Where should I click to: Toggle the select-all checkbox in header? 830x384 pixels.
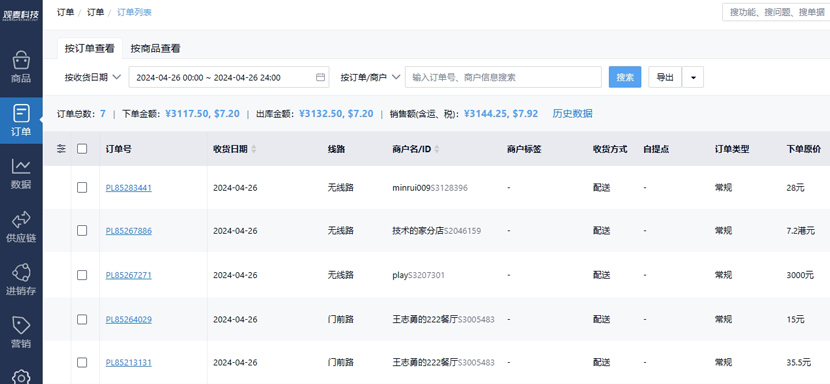tap(82, 149)
